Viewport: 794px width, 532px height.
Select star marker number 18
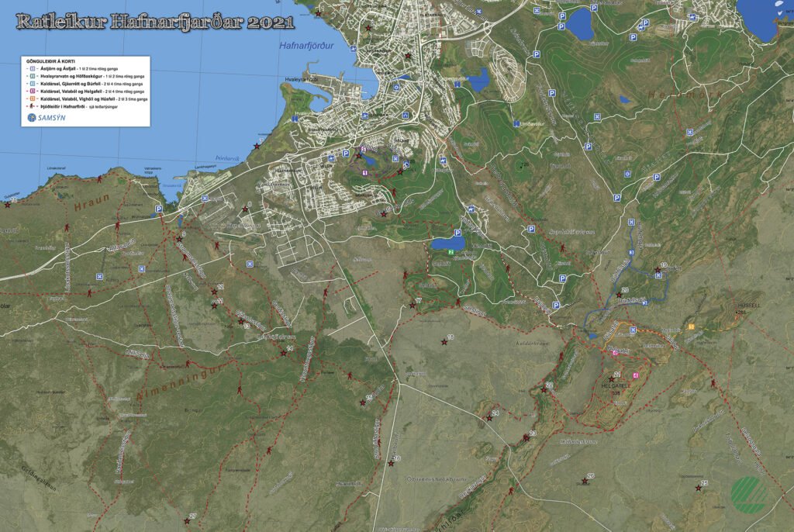[444, 342]
